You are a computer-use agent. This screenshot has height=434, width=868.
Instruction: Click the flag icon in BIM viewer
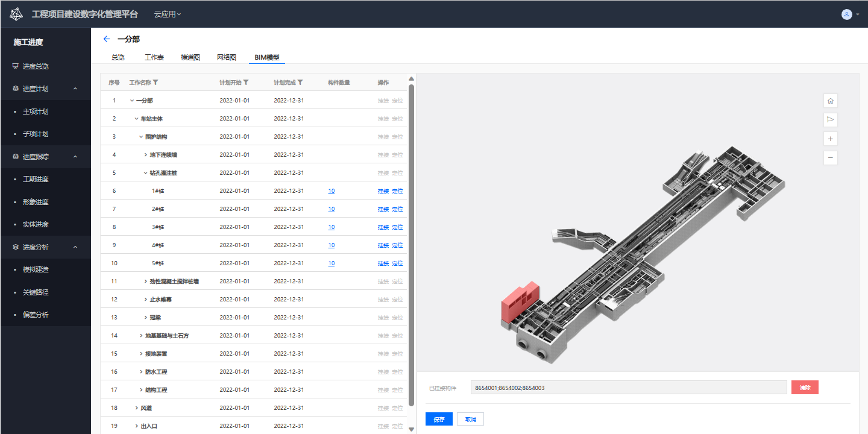[x=830, y=120]
